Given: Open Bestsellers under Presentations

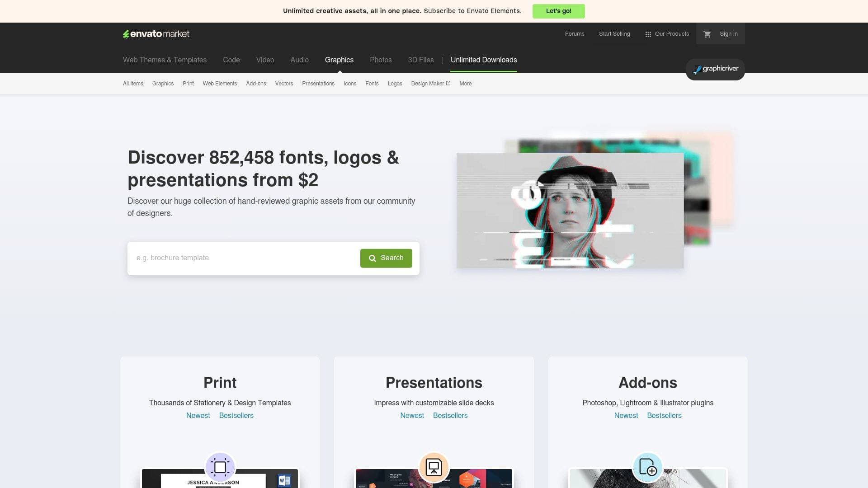Looking at the screenshot, I should point(450,415).
